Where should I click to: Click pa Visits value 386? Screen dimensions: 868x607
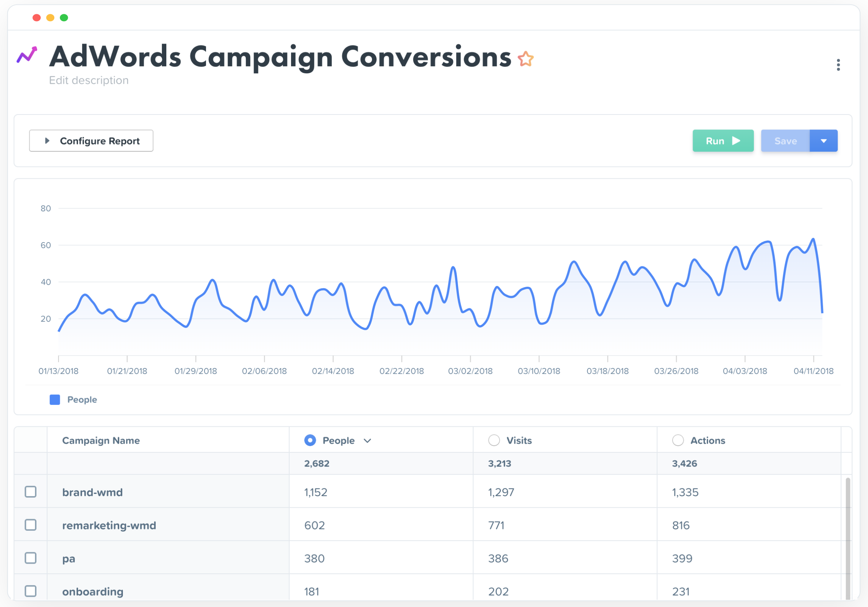pos(498,558)
